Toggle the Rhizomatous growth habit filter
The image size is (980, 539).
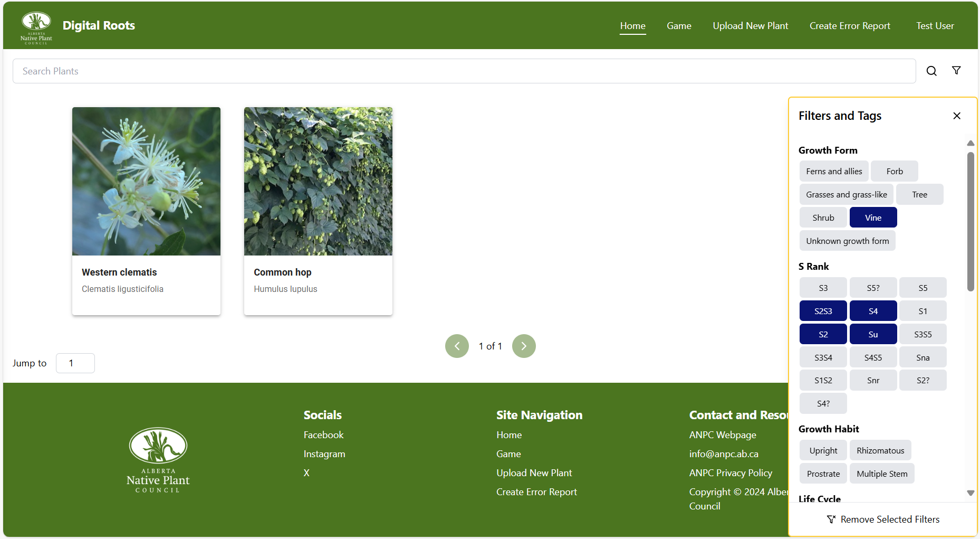880,450
